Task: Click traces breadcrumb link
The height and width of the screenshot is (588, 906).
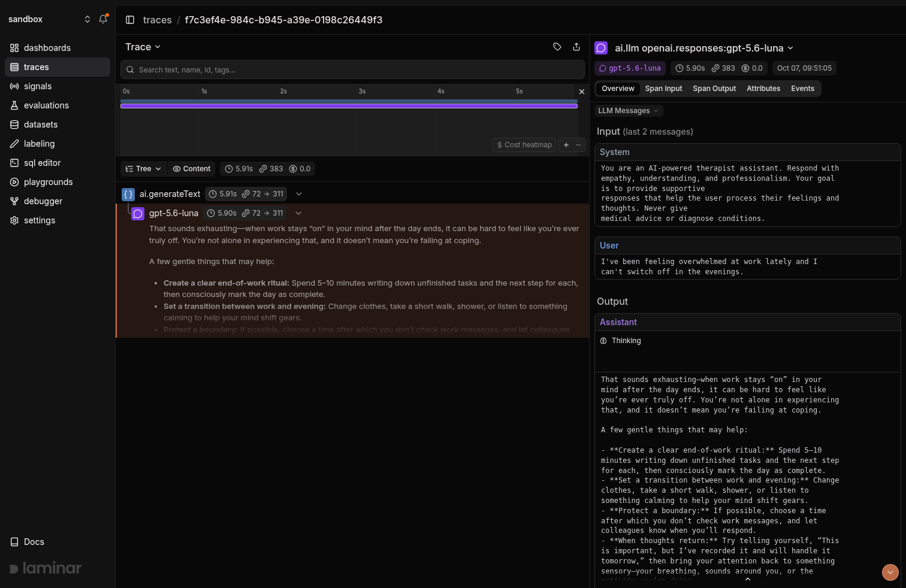Action: click(x=158, y=20)
